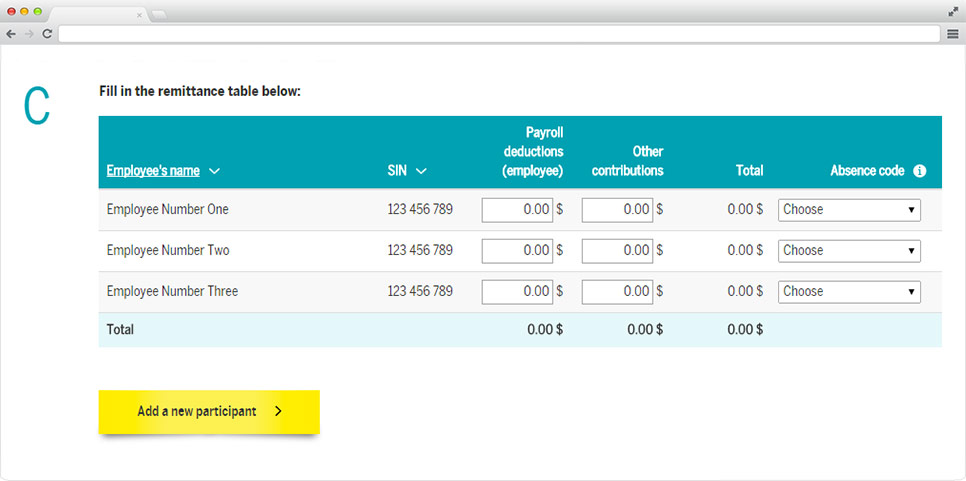Edit other contributions field for Employee Number Two
This screenshot has height=481, width=966.
click(617, 251)
